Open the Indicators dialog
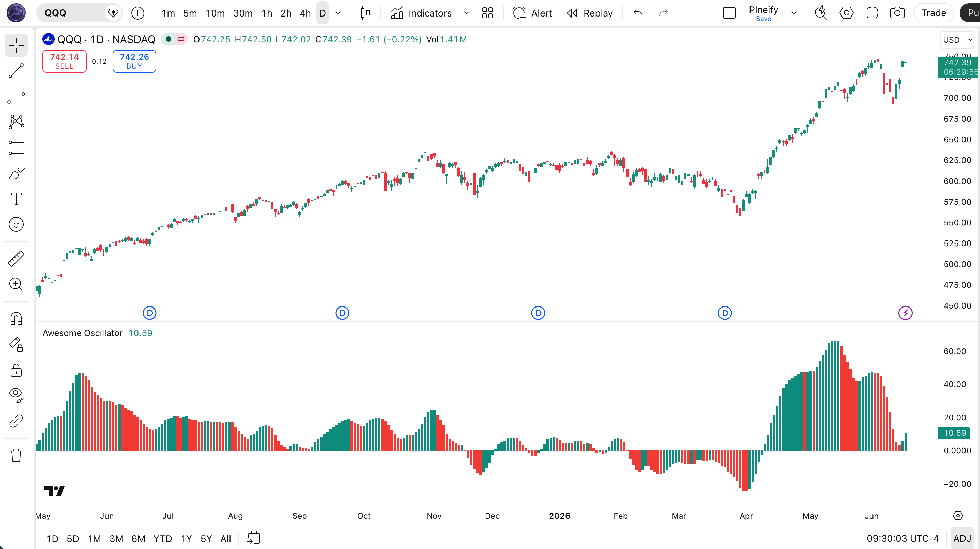Viewport: 980px width, 549px height. point(421,13)
